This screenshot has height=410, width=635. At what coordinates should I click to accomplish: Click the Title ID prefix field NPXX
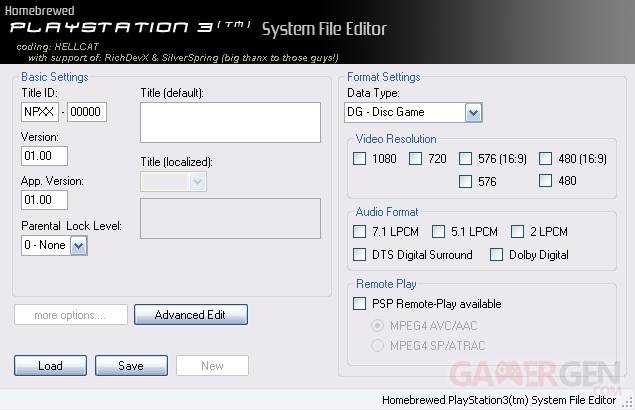coord(40,112)
